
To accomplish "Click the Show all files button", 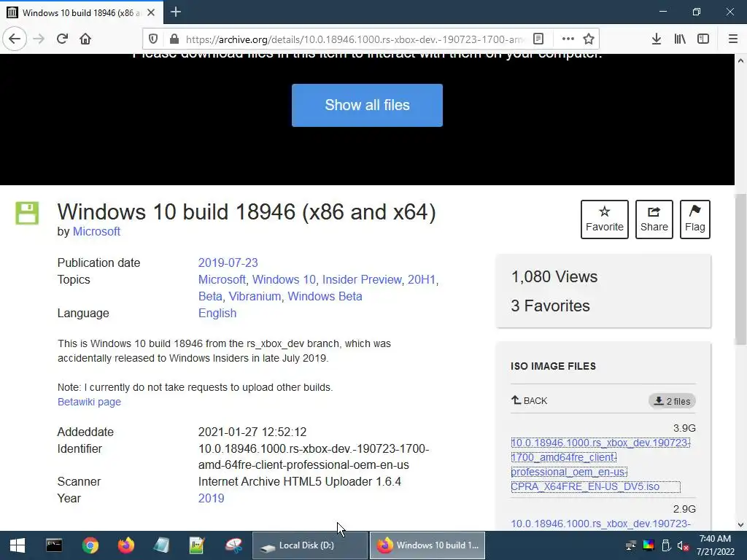I will [368, 105].
